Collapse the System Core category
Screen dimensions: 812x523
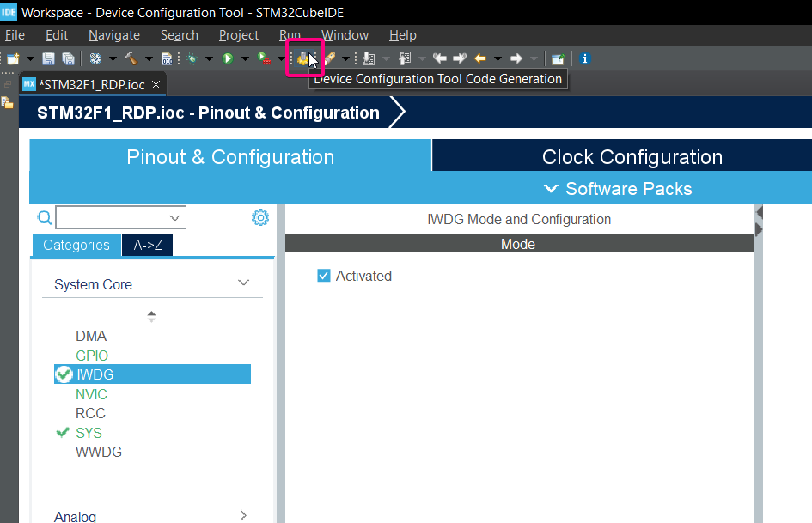(x=243, y=283)
